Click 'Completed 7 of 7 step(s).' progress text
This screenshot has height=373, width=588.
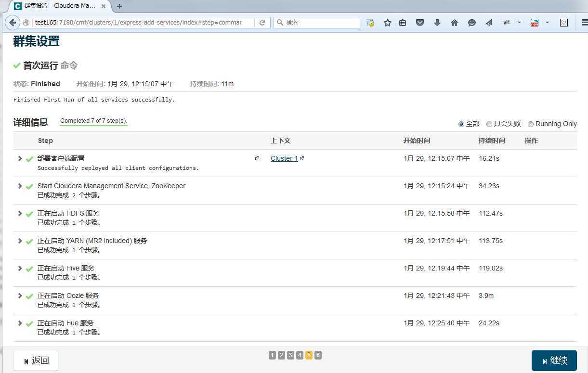[93, 121]
